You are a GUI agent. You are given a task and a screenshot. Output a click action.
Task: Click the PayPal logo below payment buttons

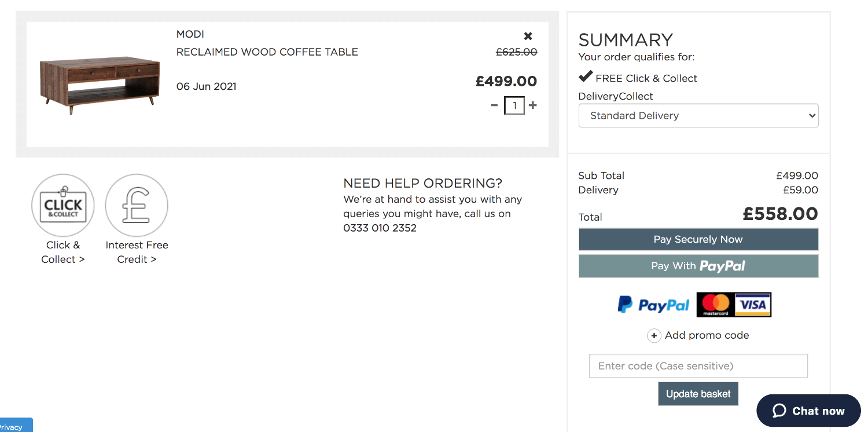653,304
